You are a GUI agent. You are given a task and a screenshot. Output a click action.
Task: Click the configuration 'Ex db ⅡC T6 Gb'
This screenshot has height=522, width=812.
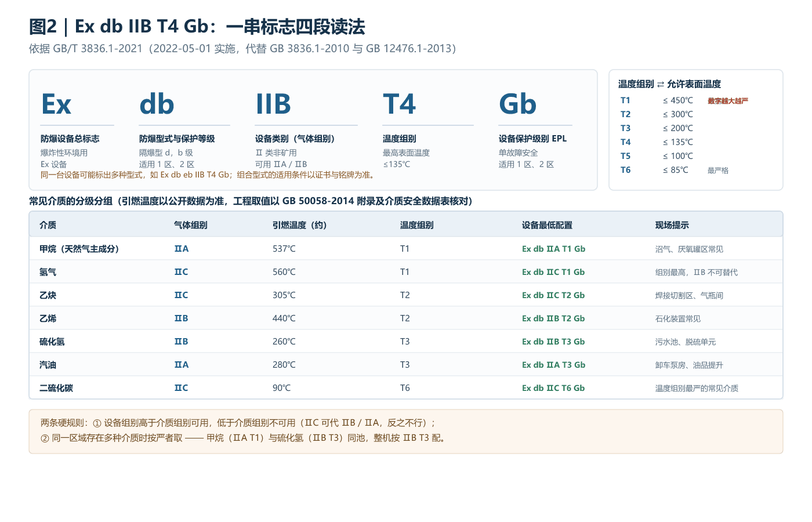click(x=553, y=388)
